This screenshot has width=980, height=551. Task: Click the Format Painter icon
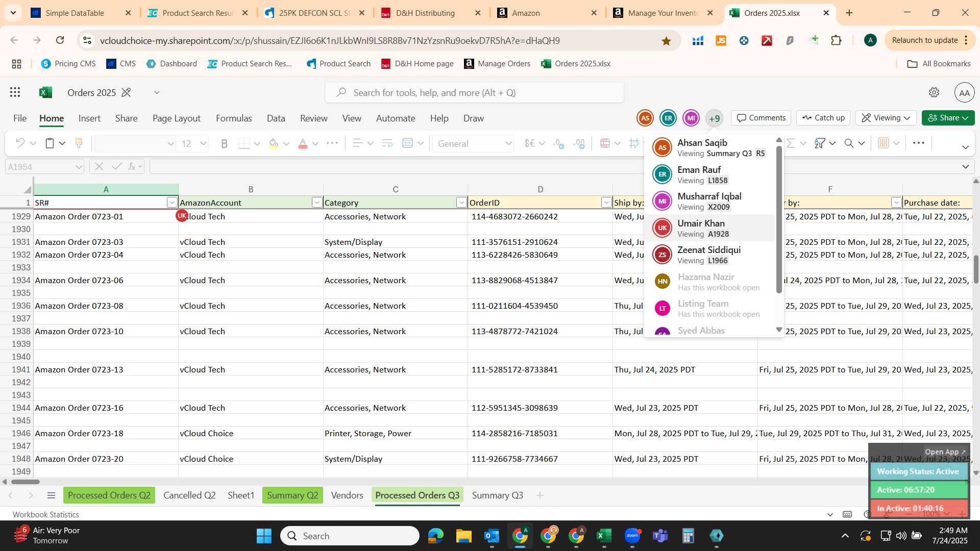tap(79, 143)
